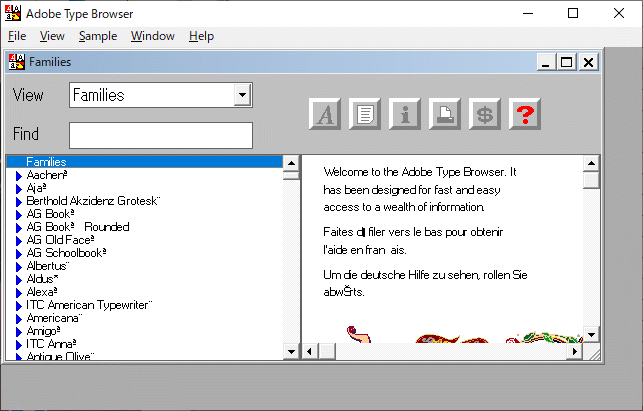Select the AG Book family entry

50,214
